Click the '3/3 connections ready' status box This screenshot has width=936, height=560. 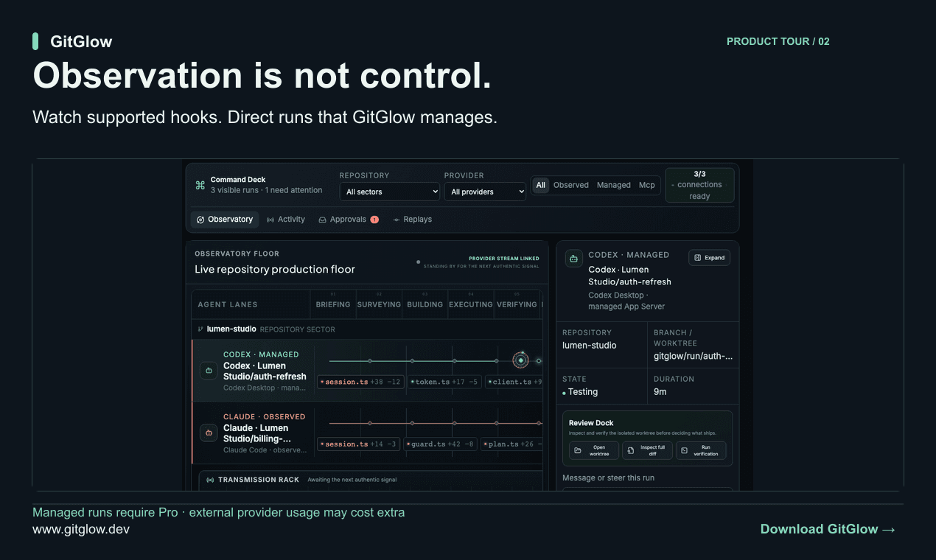coord(699,185)
